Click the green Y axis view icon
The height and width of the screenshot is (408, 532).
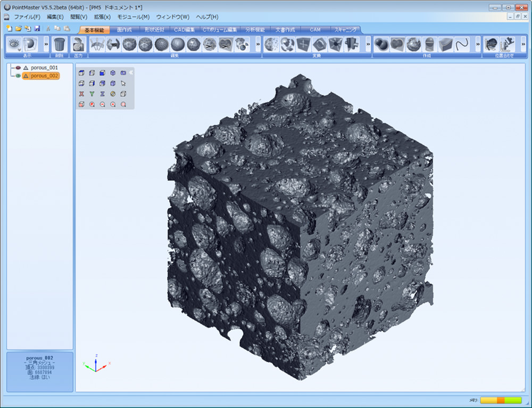pyautogui.click(x=92, y=94)
